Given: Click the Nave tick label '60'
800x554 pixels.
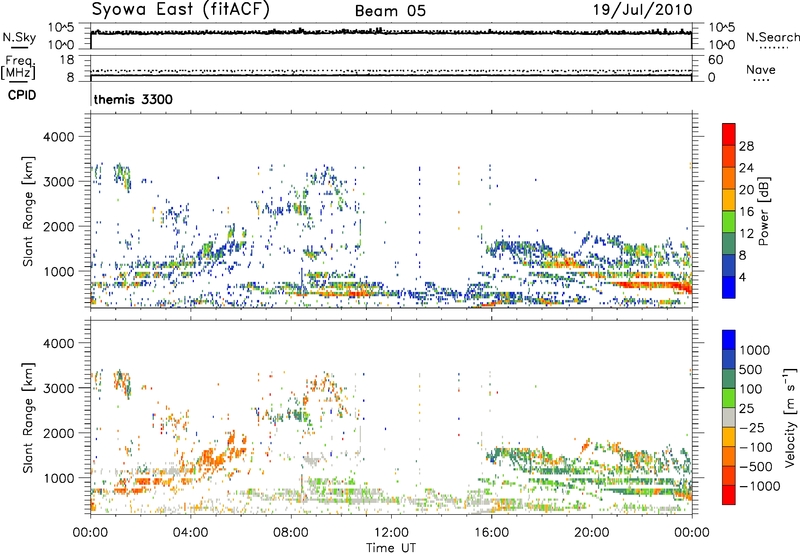Looking at the screenshot, I should (715, 60).
